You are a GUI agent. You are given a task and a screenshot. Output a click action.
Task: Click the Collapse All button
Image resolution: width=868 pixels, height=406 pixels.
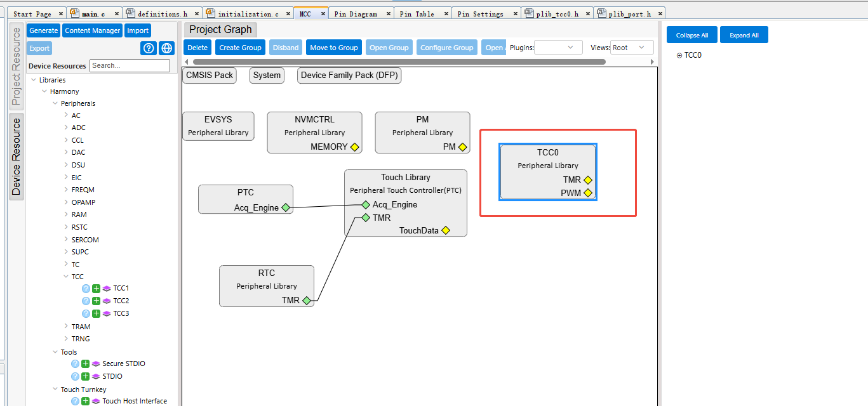(692, 36)
